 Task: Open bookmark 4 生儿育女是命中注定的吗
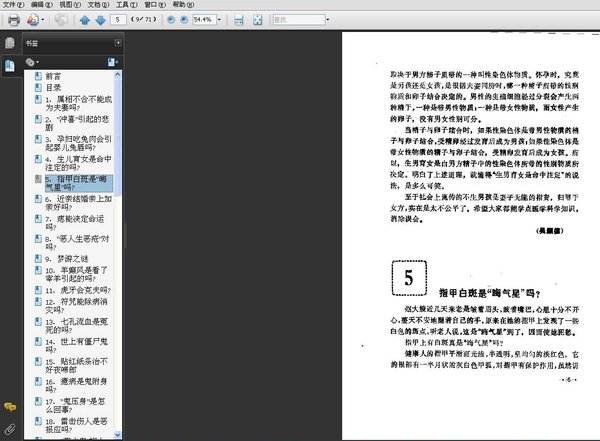pyautogui.click(x=78, y=163)
